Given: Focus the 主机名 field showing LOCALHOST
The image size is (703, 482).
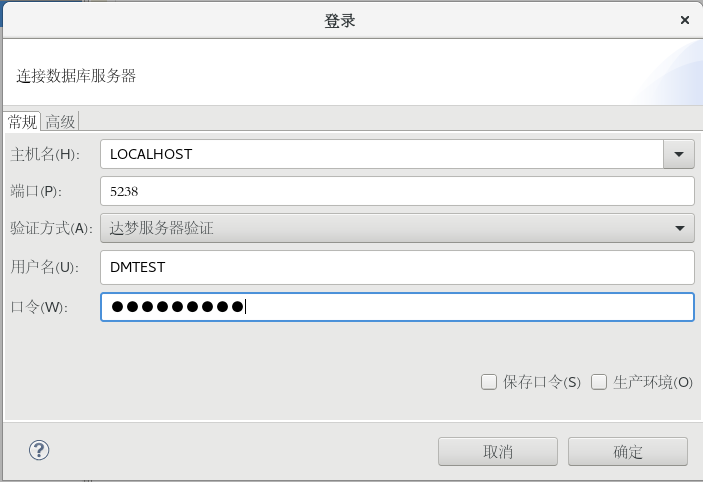Looking at the screenshot, I should [x=382, y=154].
